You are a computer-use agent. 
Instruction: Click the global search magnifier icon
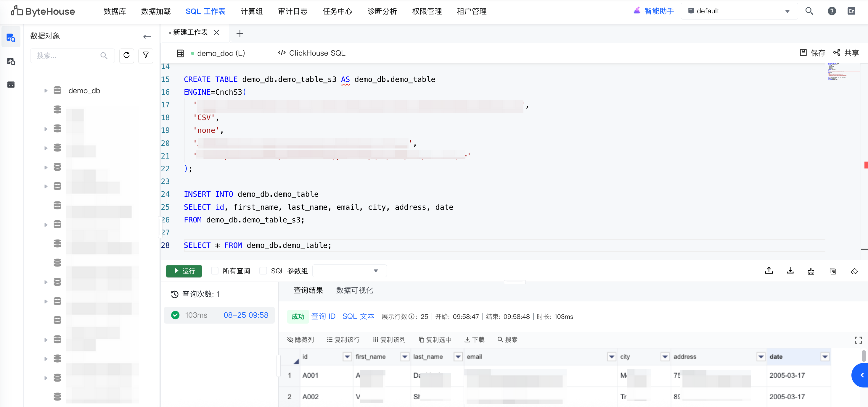coord(809,11)
